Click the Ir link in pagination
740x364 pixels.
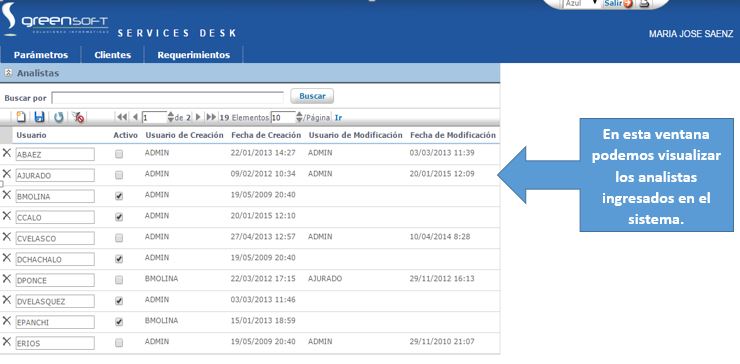tap(338, 118)
